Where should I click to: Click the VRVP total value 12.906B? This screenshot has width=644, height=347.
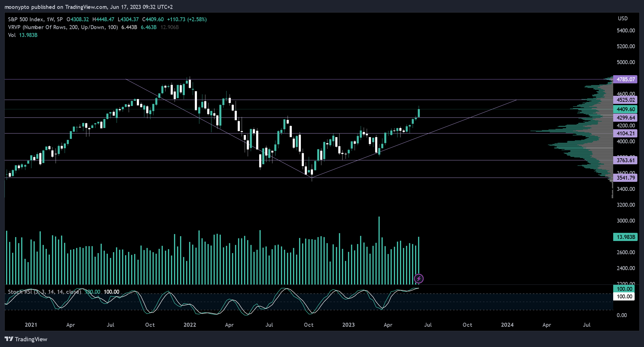point(169,27)
